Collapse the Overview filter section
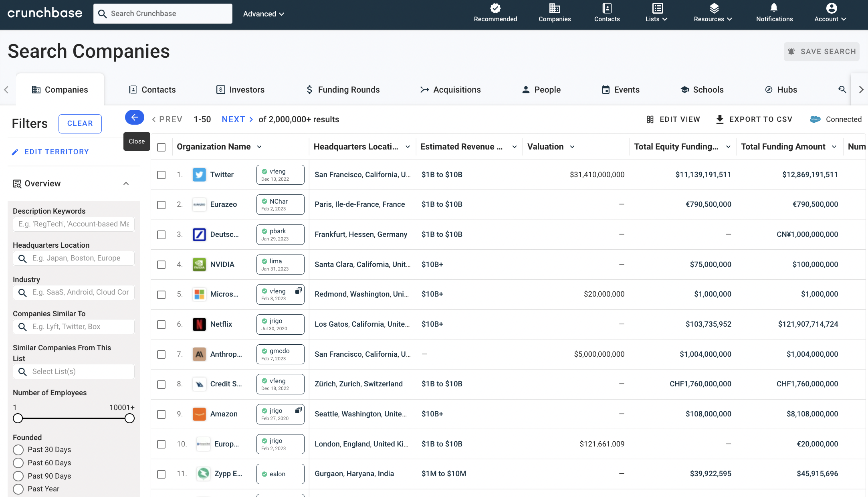Screen dimensions: 868x497 [126, 183]
